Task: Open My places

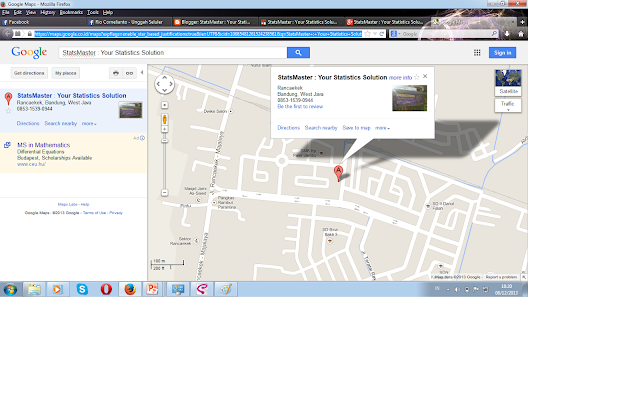Action: [66, 73]
